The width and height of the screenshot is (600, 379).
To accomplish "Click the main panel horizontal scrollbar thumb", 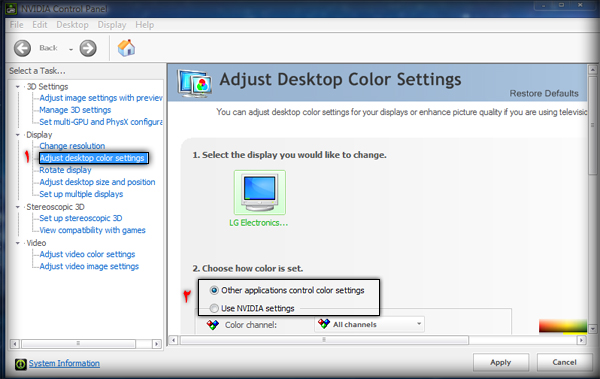I will (324, 340).
